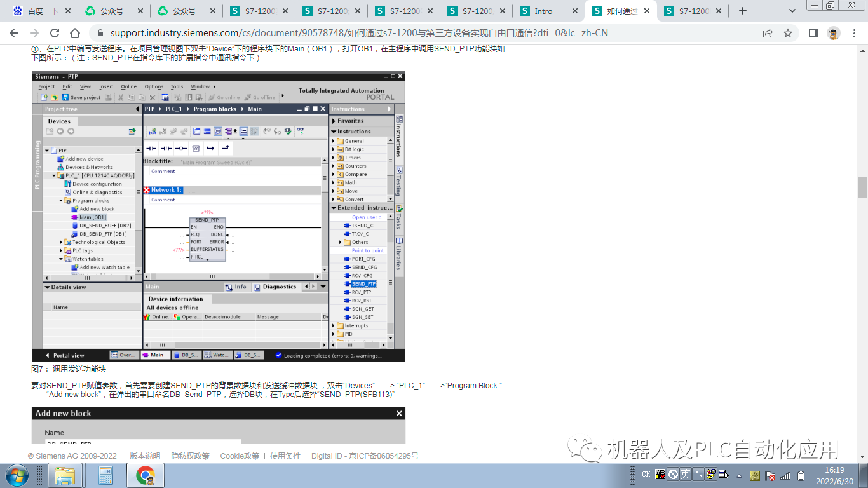
Task: Select the normally open contact icon
Action: click(x=152, y=148)
